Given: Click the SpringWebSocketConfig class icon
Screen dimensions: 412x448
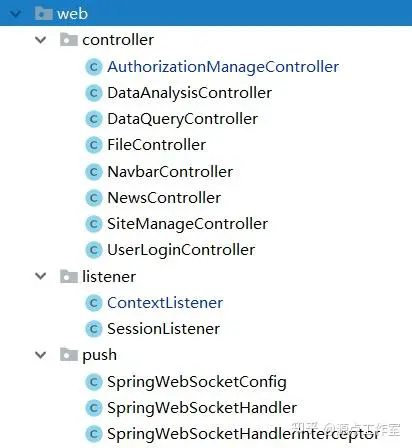Looking at the screenshot, I should tap(94, 382).
